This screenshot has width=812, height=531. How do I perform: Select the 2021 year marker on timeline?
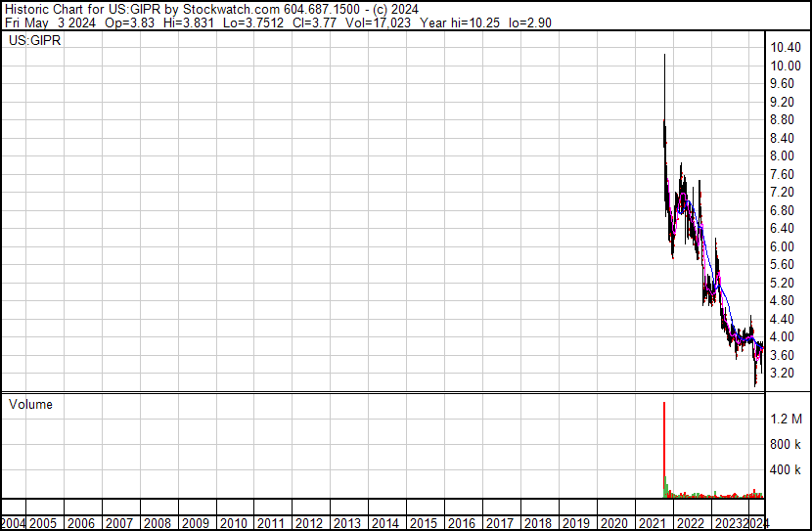tap(652, 523)
